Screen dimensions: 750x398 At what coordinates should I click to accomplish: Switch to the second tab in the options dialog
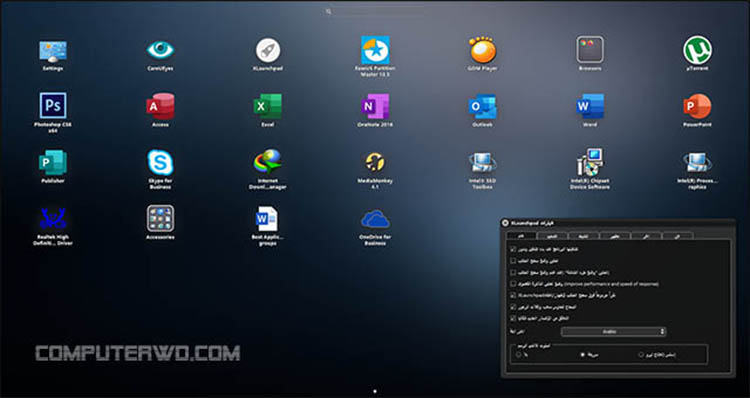click(552, 236)
